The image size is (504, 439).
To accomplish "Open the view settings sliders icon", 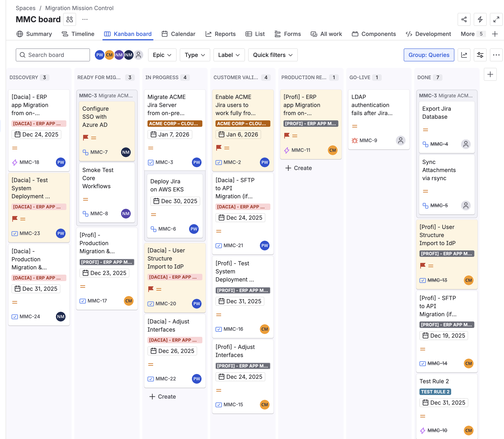I will coord(480,55).
